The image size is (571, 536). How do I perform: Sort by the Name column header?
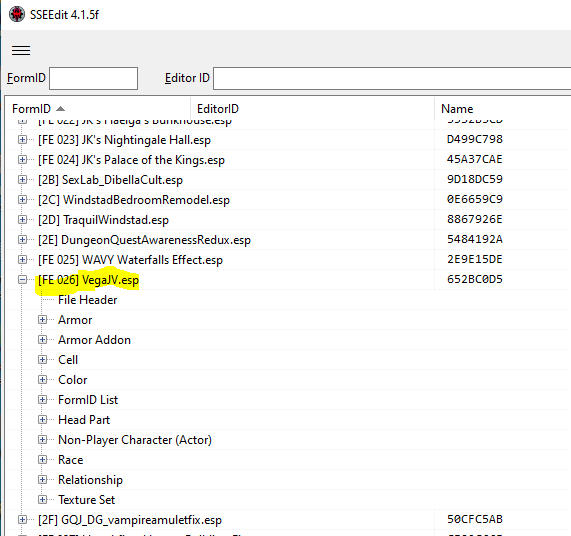[x=503, y=109]
